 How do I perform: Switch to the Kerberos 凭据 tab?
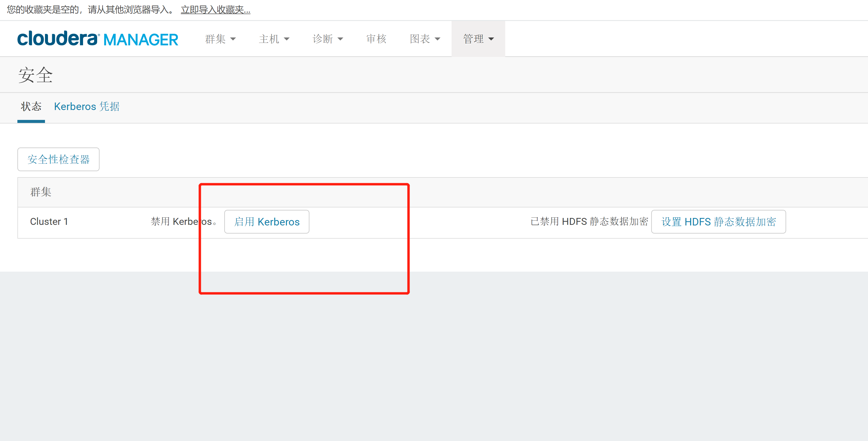[87, 106]
